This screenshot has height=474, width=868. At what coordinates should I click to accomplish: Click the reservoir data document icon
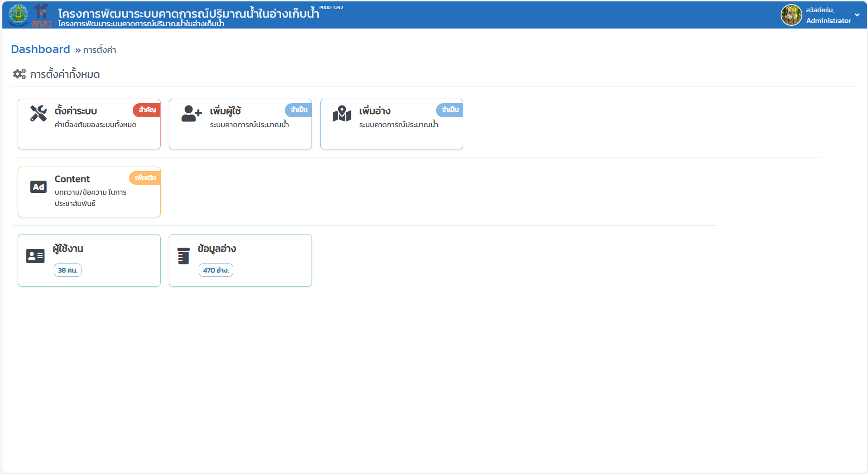tap(183, 256)
